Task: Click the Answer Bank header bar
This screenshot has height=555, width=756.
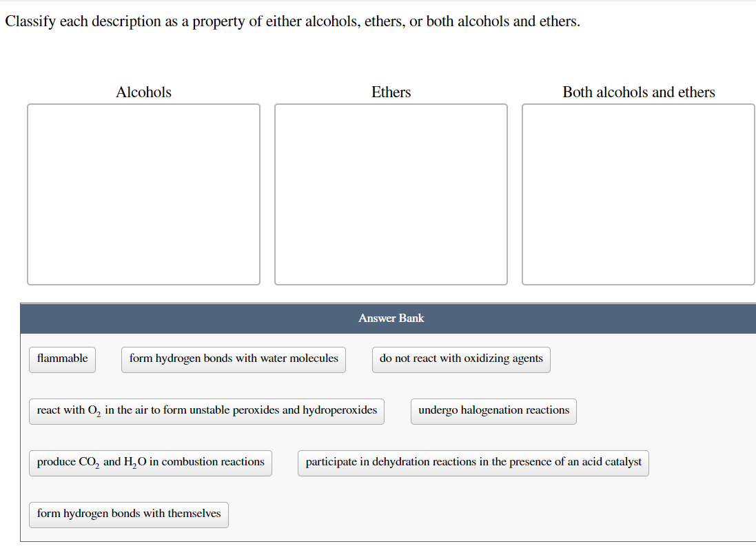Action: tap(391, 318)
